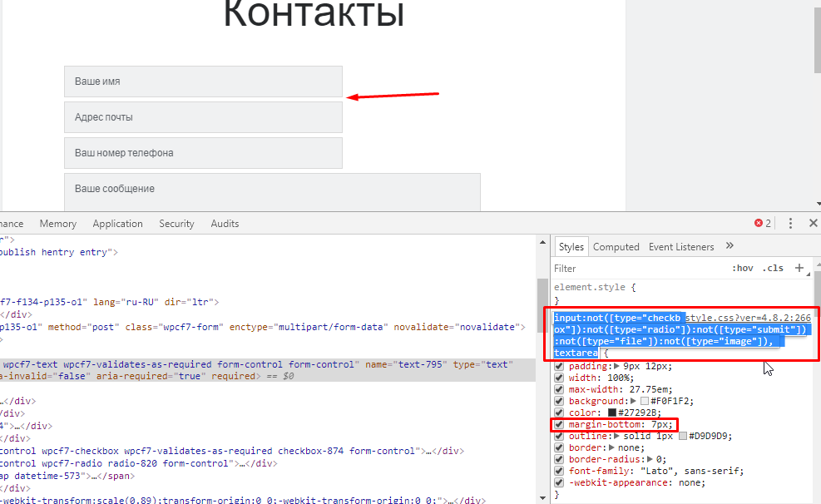Expand the outline shorthand property arrow
The width and height of the screenshot is (821, 504).
(x=616, y=436)
